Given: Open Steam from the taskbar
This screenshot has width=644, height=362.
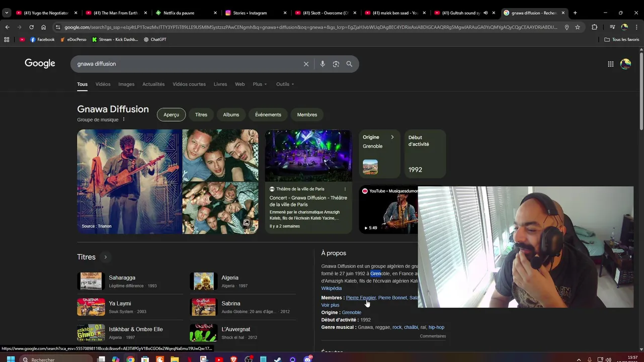Looking at the screenshot, I should pyautogui.click(x=278, y=359).
